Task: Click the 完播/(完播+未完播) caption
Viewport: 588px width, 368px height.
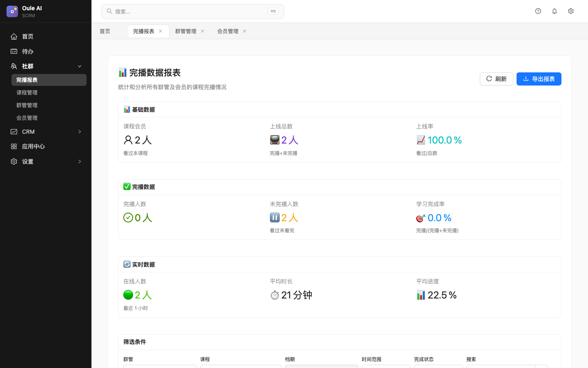Action: click(437, 231)
